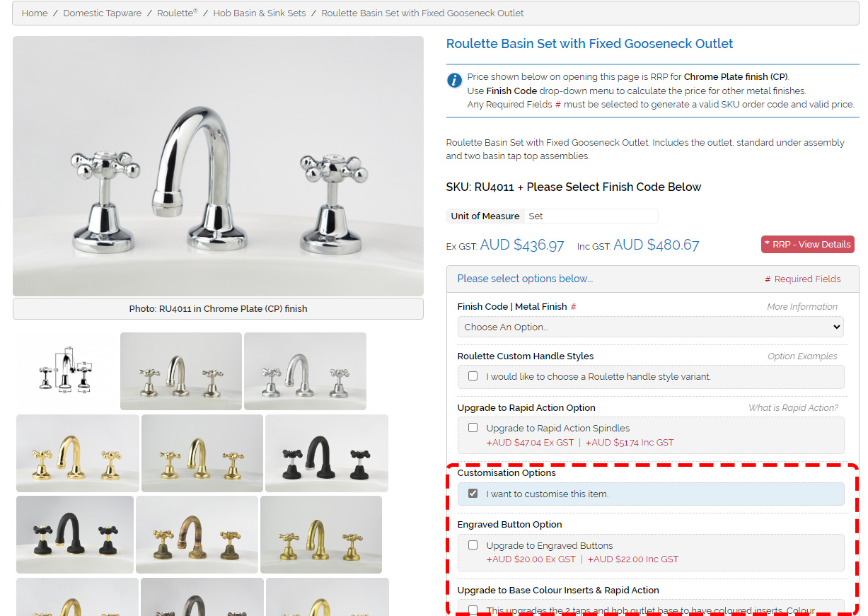
Task: Select the rustic copper finish thumbnail
Action: point(197,534)
